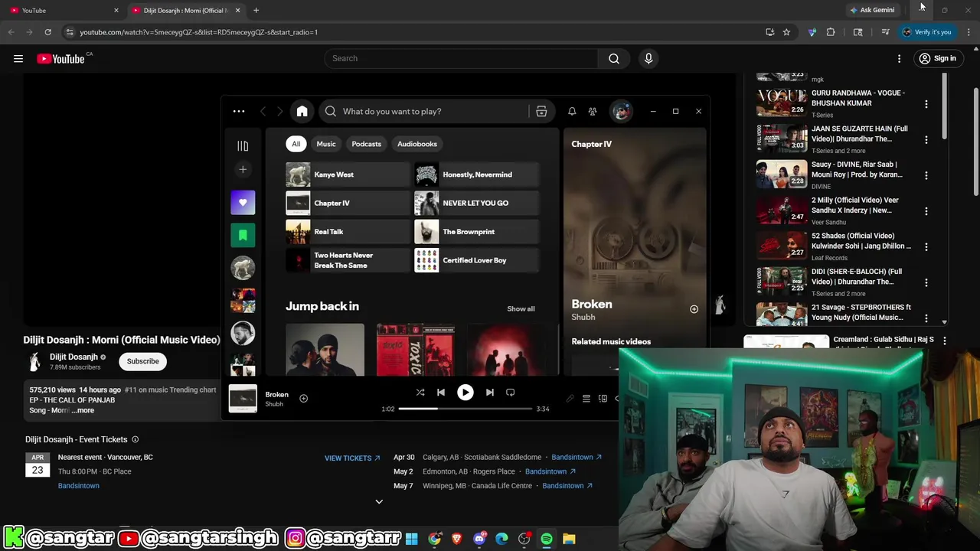Select the Music filter chip

coord(326,144)
